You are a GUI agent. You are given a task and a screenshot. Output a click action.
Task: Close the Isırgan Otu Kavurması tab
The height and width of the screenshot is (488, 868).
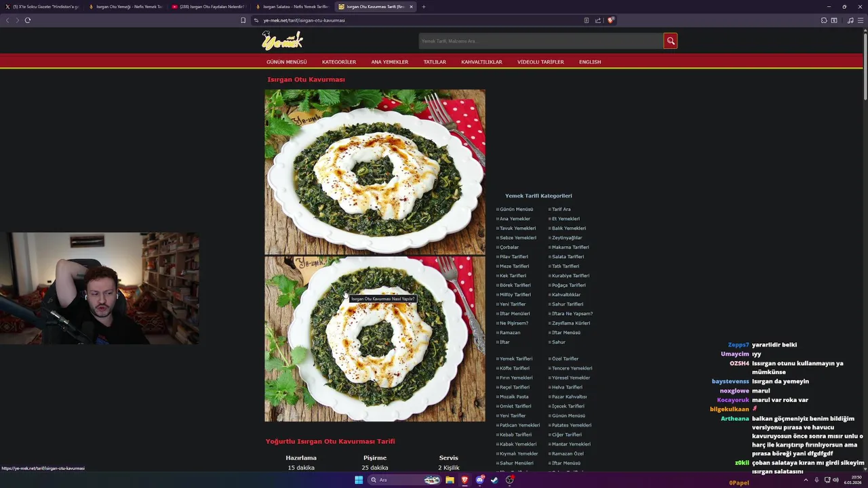411,7
